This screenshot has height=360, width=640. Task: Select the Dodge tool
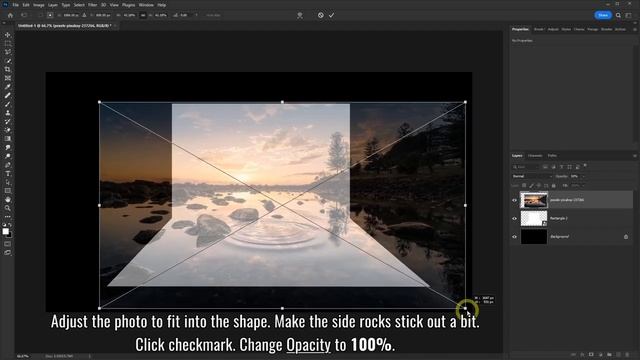[x=7, y=156]
